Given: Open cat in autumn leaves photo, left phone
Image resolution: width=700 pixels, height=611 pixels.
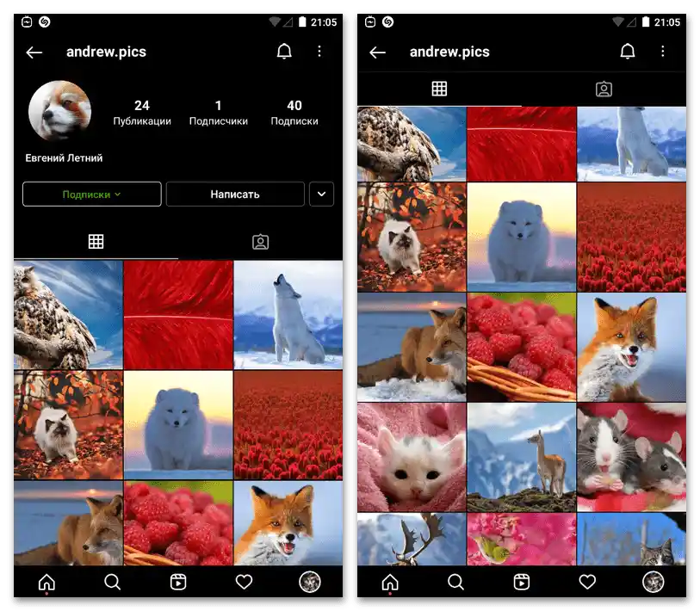Looking at the screenshot, I should coord(68,425).
